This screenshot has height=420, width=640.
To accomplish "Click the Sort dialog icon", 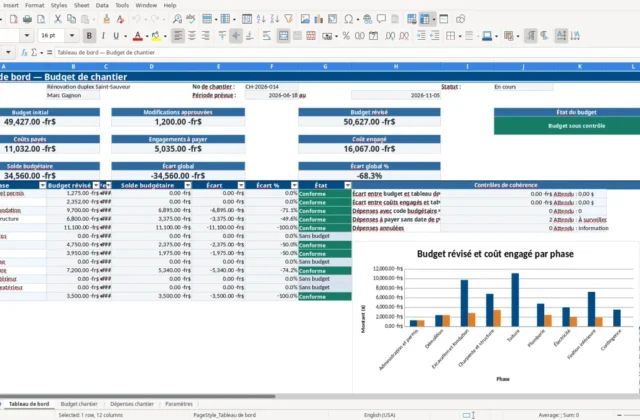I will pyautogui.click(x=247, y=19).
